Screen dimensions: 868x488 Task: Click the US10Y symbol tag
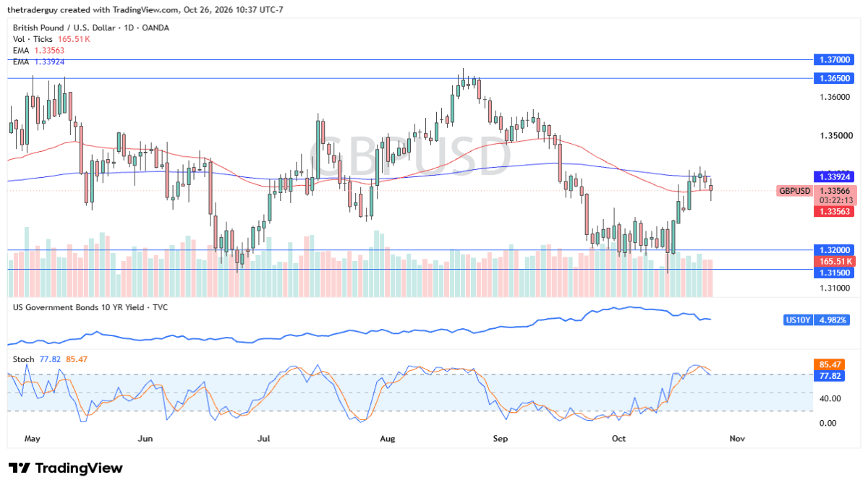point(798,320)
